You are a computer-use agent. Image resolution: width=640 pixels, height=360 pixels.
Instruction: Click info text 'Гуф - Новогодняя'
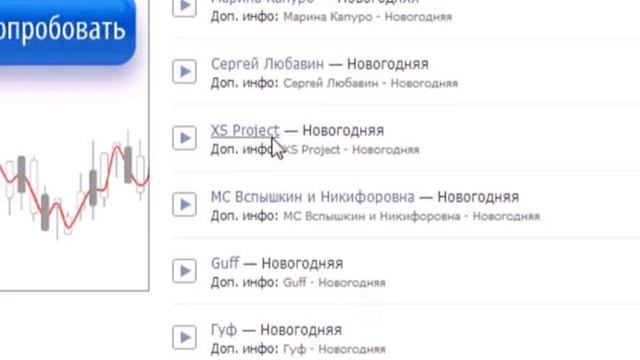[334, 349]
